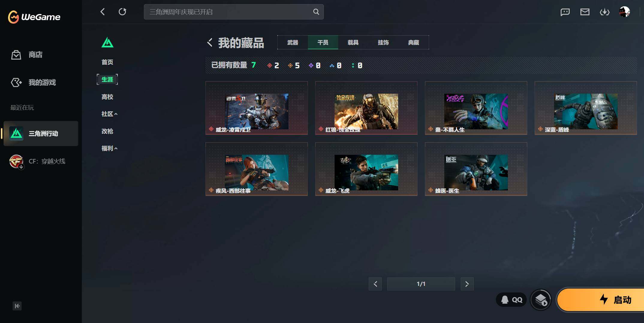Open the 蜂医-医生 skin card
644x323 pixels.
[476, 169]
